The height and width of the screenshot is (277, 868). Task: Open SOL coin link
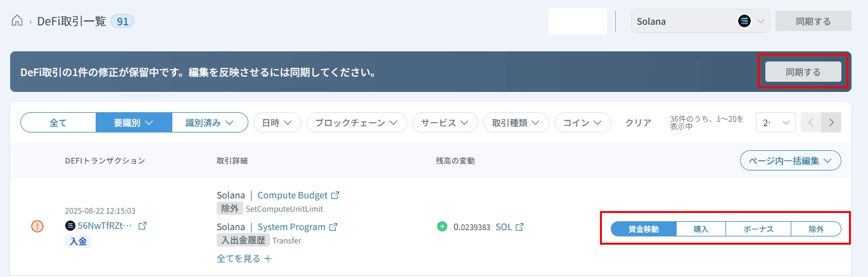click(x=504, y=227)
